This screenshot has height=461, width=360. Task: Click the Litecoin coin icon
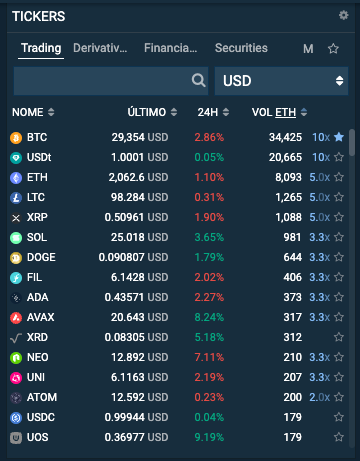tap(16, 197)
